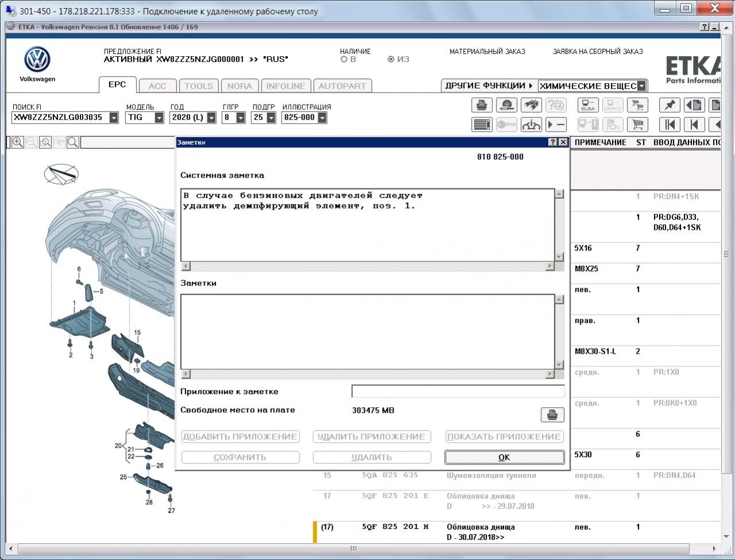Viewport: 735px width, 560px height.
Task: Open the ELSA workshop link icon
Action: coord(588,105)
